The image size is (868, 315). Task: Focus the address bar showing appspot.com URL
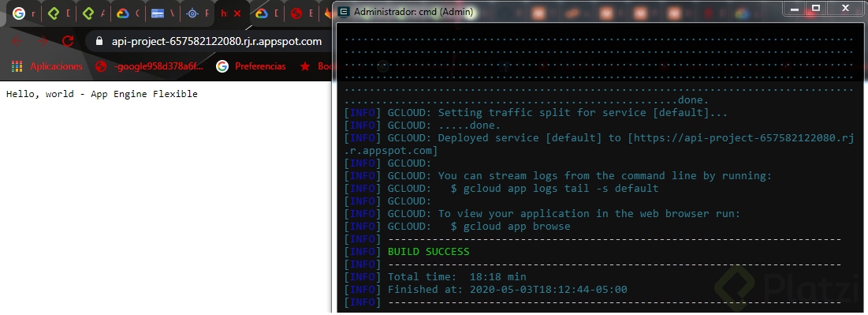216,42
